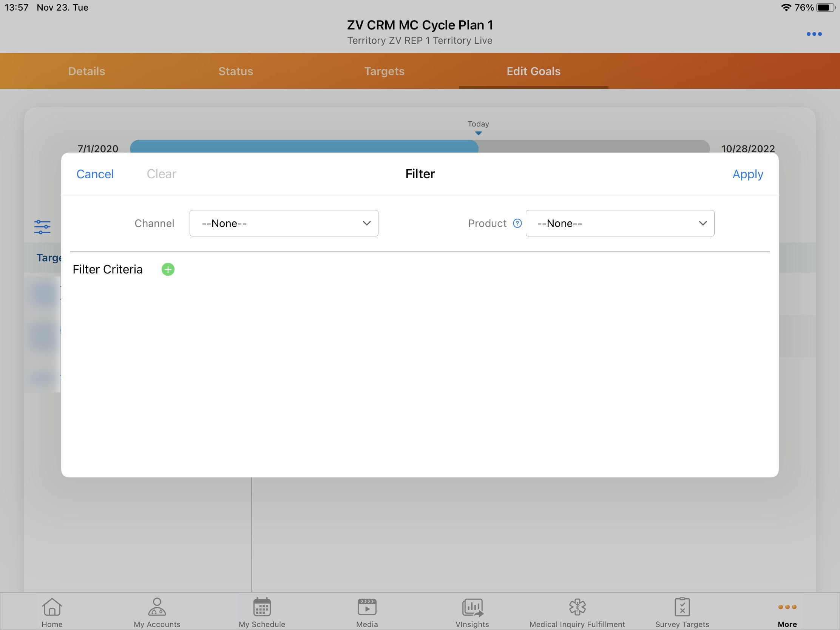Apply the filter settings

[748, 174]
